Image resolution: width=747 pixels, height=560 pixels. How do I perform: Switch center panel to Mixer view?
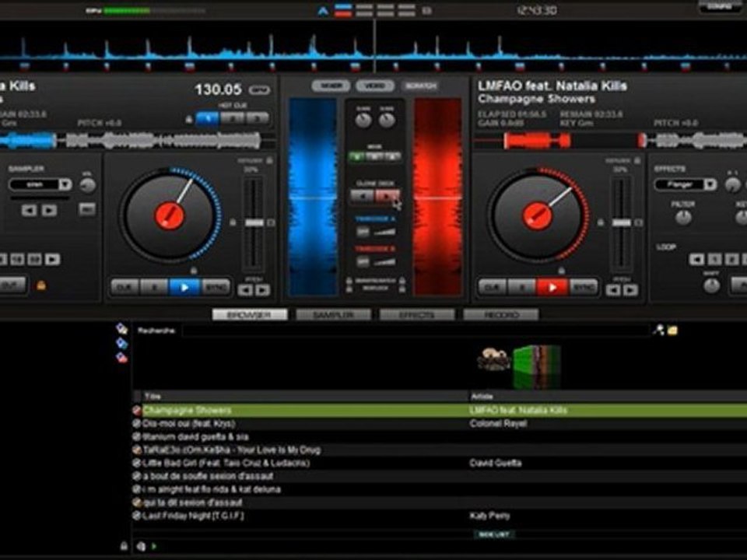coord(331,86)
